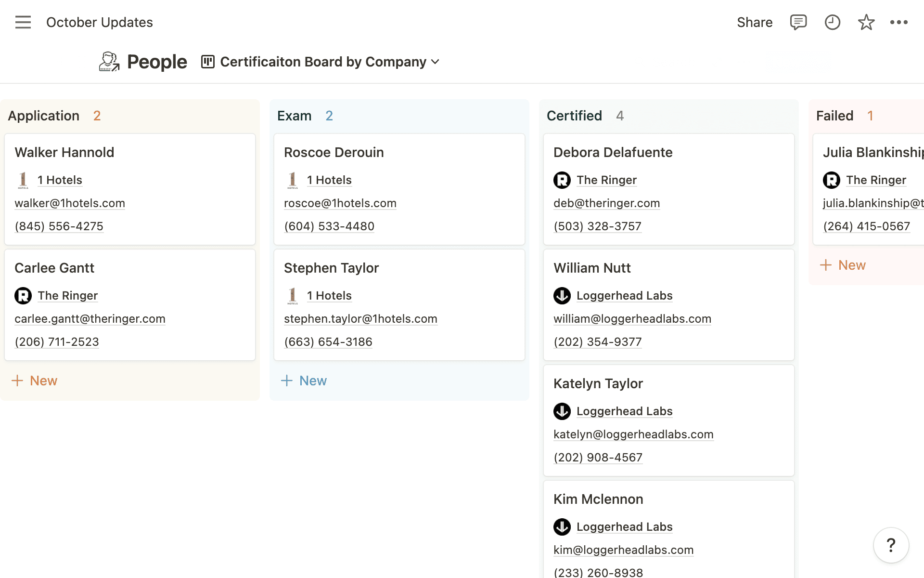Click the help question mark button
The width and height of the screenshot is (924, 578).
(891, 545)
